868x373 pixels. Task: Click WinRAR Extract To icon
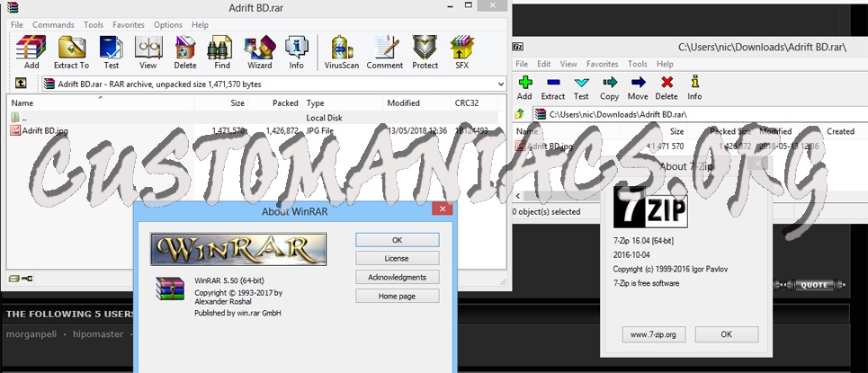pos(71,52)
